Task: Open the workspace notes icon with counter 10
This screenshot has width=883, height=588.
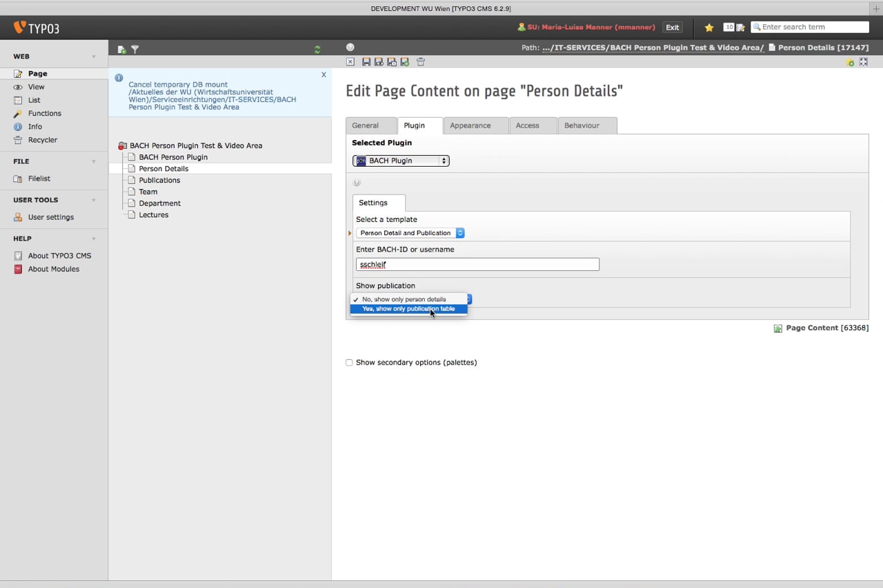Action: click(734, 28)
